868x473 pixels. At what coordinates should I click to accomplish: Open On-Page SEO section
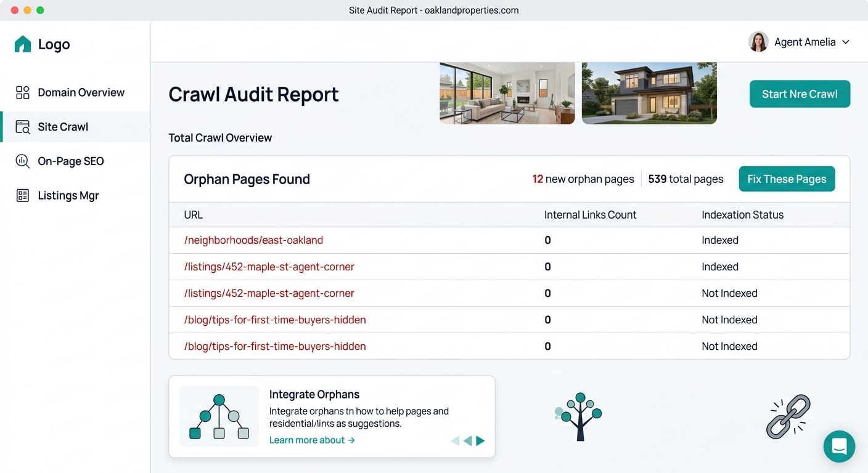pos(75,161)
